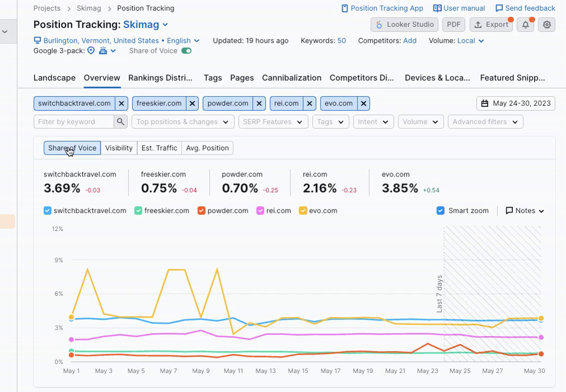Viewport: 566px width, 392px height.
Task: Uncheck Smart zoom checkbox
Action: (x=441, y=211)
